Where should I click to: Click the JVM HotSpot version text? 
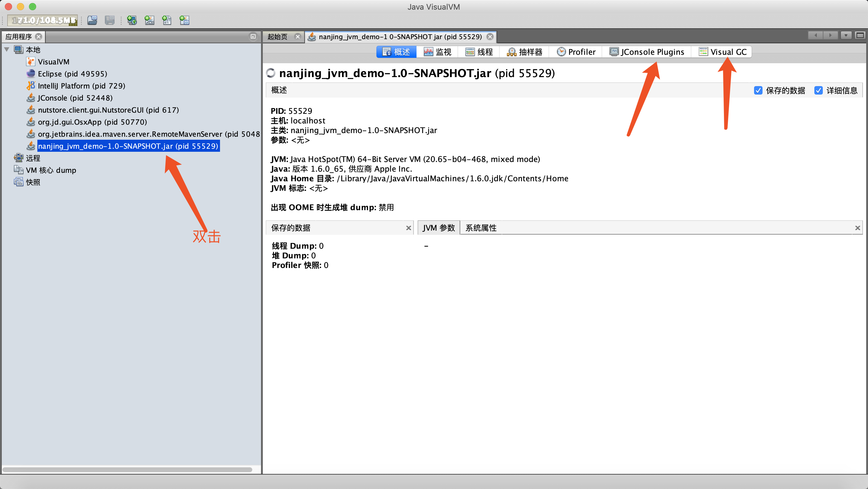[x=405, y=159]
